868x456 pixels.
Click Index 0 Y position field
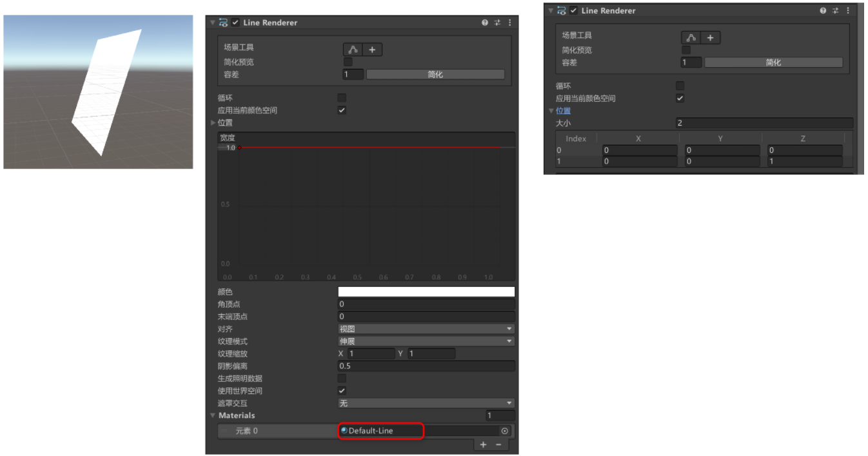pyautogui.click(x=722, y=150)
